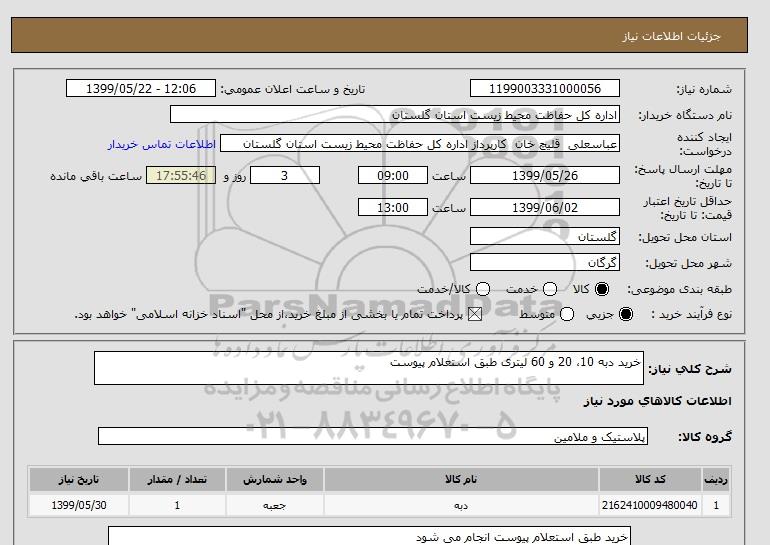Click the جزئیات اطلاعات نیاز header title

click(x=671, y=36)
